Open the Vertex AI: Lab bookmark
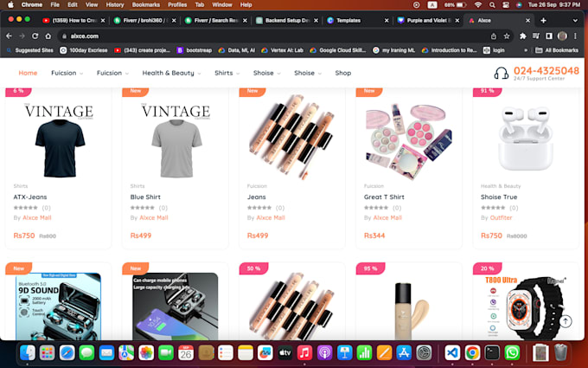The height and width of the screenshot is (368, 588). tap(282, 50)
